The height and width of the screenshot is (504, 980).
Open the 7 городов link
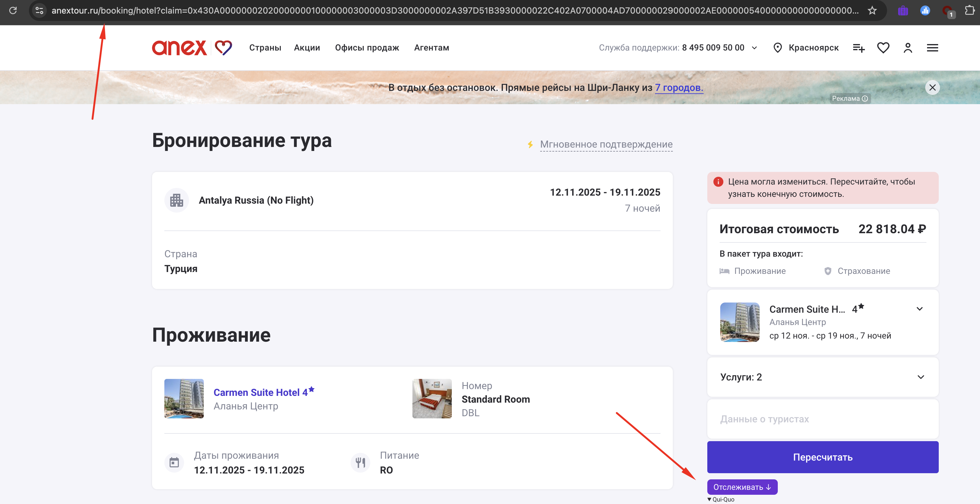pyautogui.click(x=679, y=87)
